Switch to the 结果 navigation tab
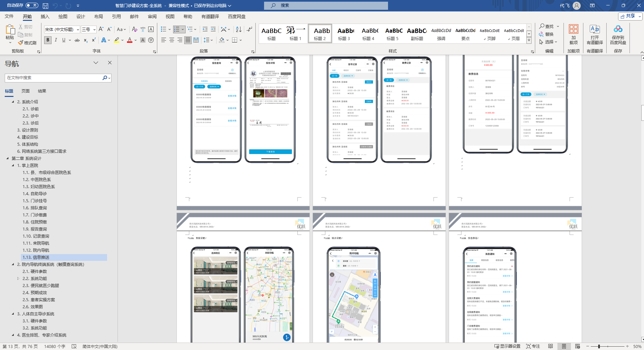Screen dimensions: 644x350 42,91
